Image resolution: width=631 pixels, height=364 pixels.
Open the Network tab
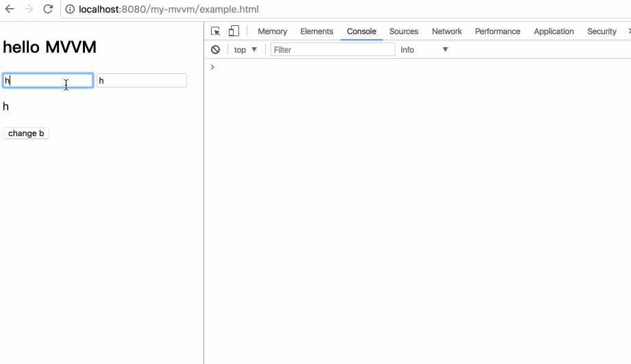[447, 31]
